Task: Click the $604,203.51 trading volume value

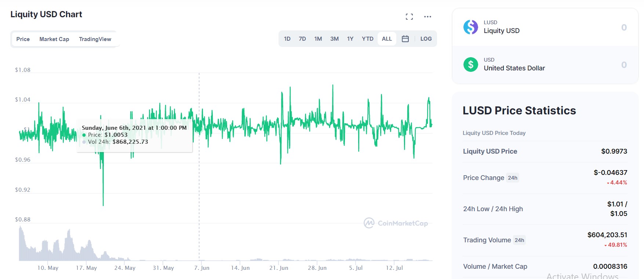Action: (x=607, y=235)
